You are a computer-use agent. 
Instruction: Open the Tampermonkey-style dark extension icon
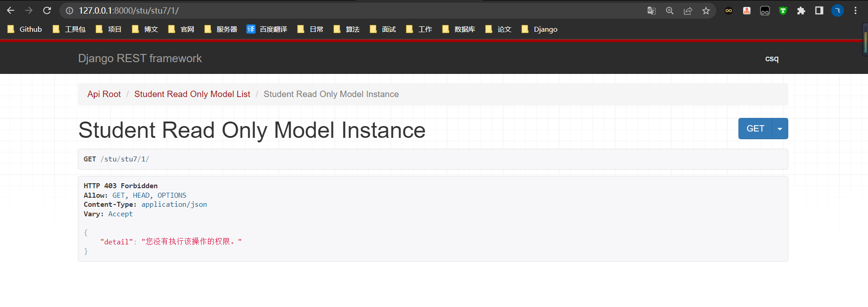coord(765,10)
